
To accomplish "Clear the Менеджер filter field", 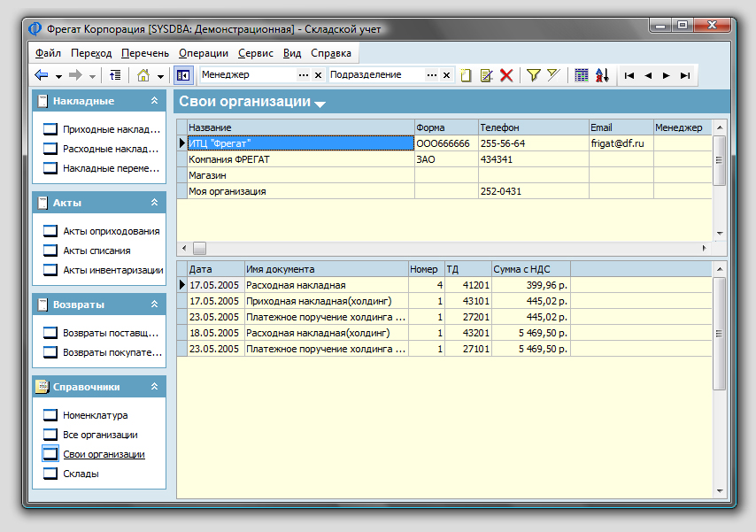I will [320, 75].
